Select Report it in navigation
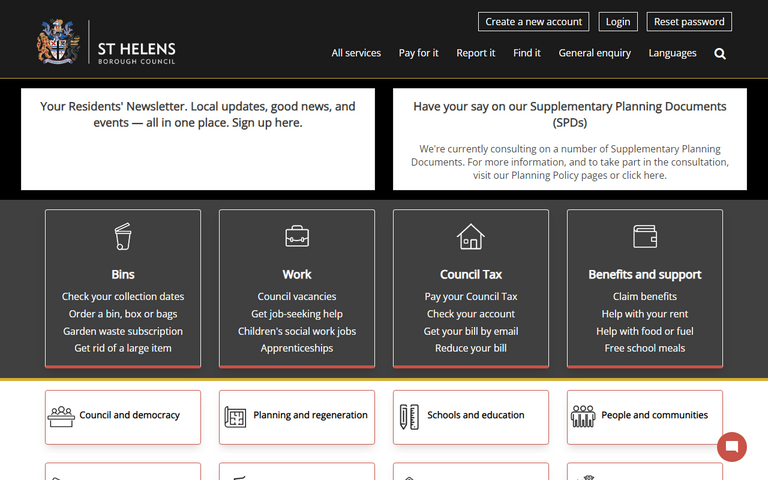Screen dimensions: 768x480 tap(475, 53)
